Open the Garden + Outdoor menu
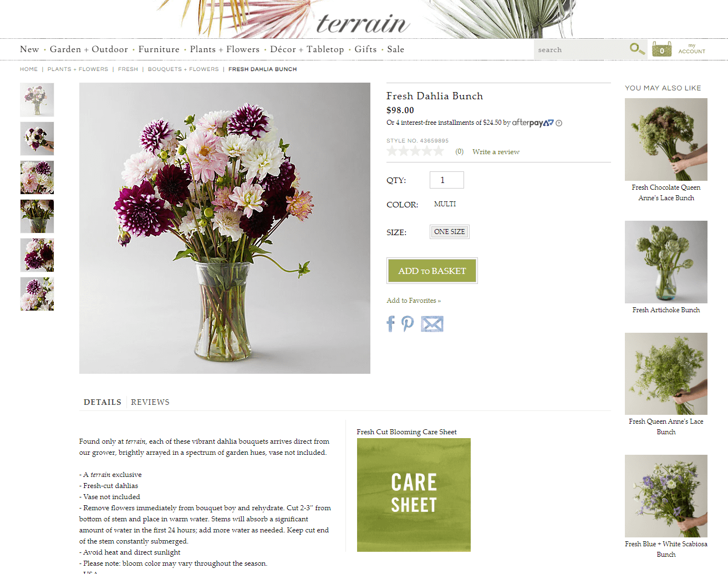The width and height of the screenshot is (728, 574). tap(89, 49)
